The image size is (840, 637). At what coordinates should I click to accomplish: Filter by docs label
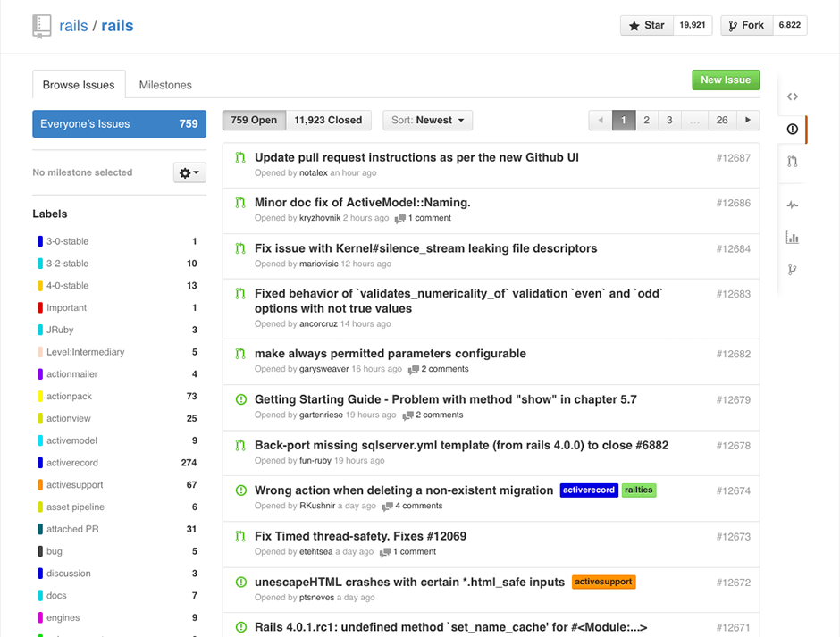pos(117,595)
